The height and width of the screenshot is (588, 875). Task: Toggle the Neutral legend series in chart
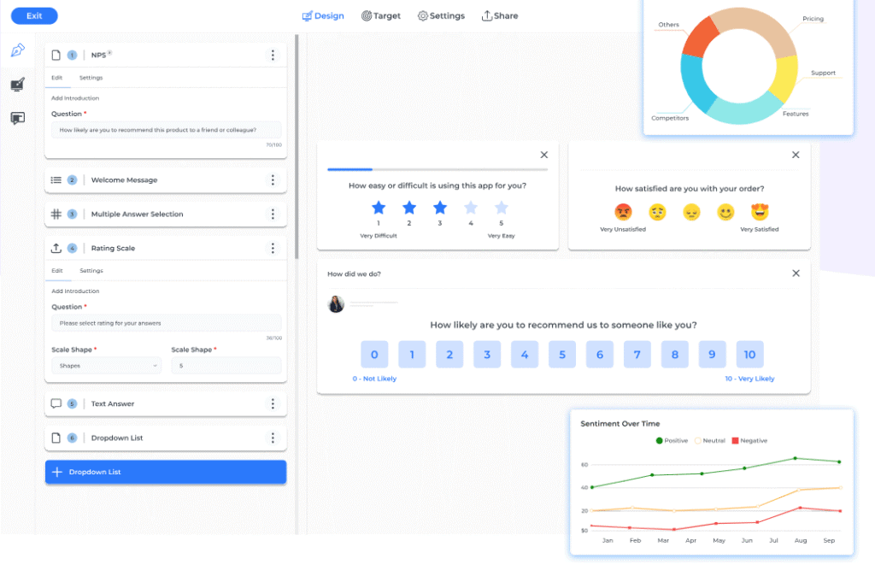[x=711, y=441]
